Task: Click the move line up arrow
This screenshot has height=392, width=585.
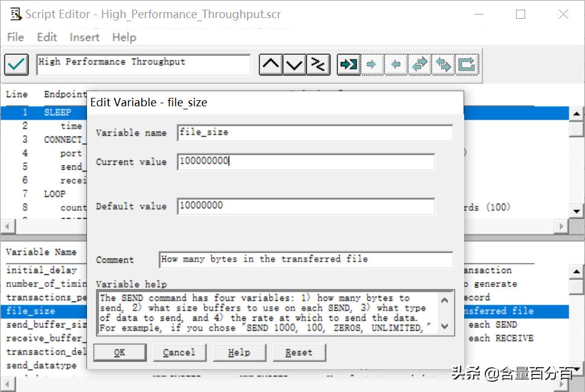Action: (271, 65)
